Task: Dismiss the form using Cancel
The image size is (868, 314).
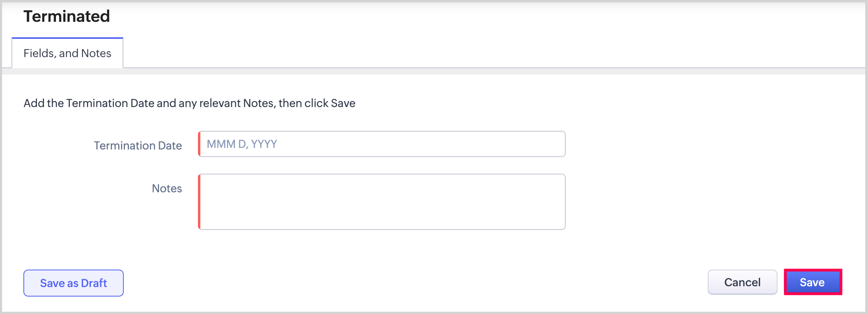Action: coord(742,282)
